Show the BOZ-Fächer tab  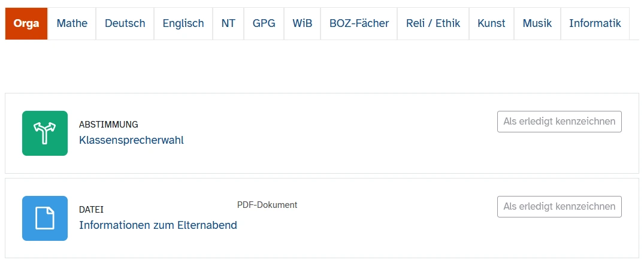[x=359, y=24]
